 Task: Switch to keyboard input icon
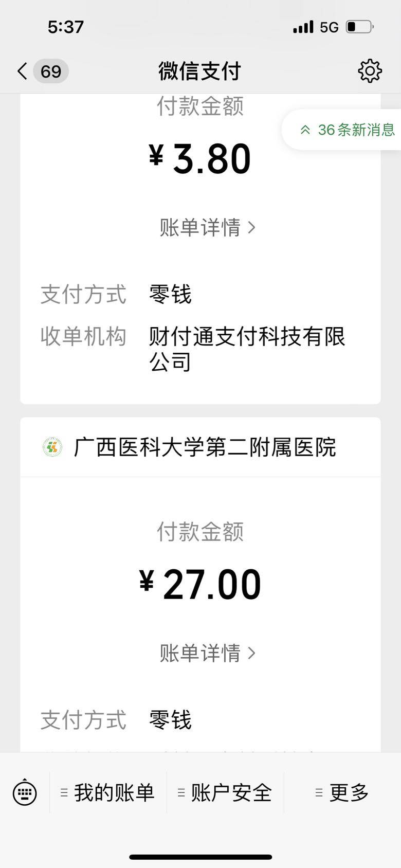click(x=25, y=792)
